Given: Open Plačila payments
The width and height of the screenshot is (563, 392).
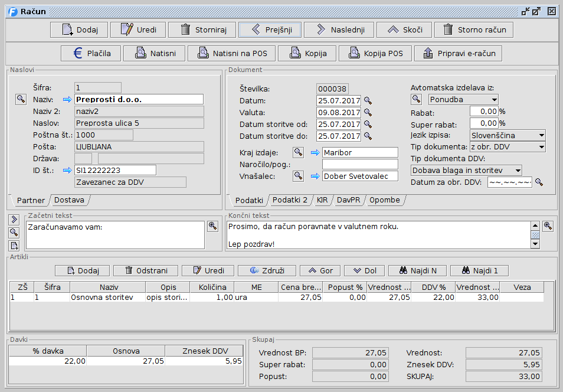Looking at the screenshot, I should 91,54.
